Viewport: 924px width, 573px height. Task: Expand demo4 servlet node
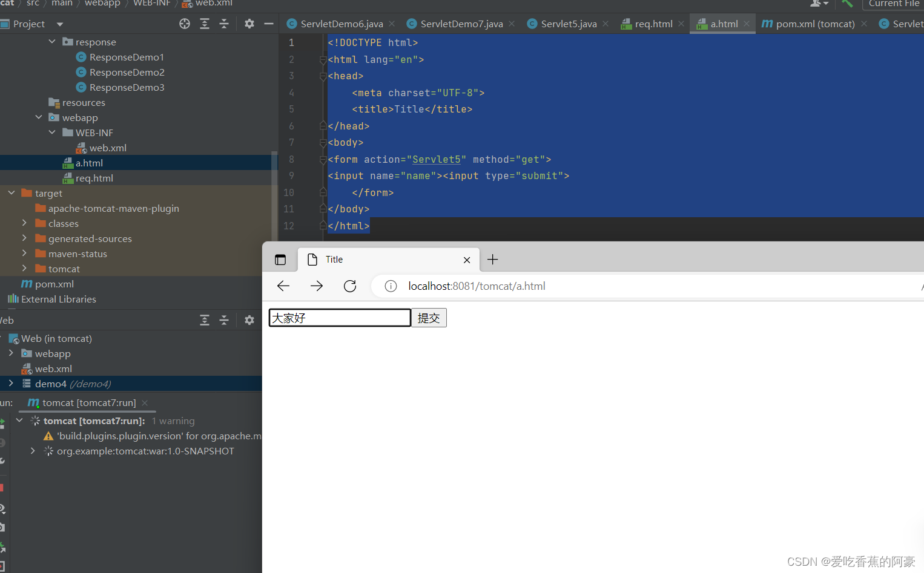point(11,383)
